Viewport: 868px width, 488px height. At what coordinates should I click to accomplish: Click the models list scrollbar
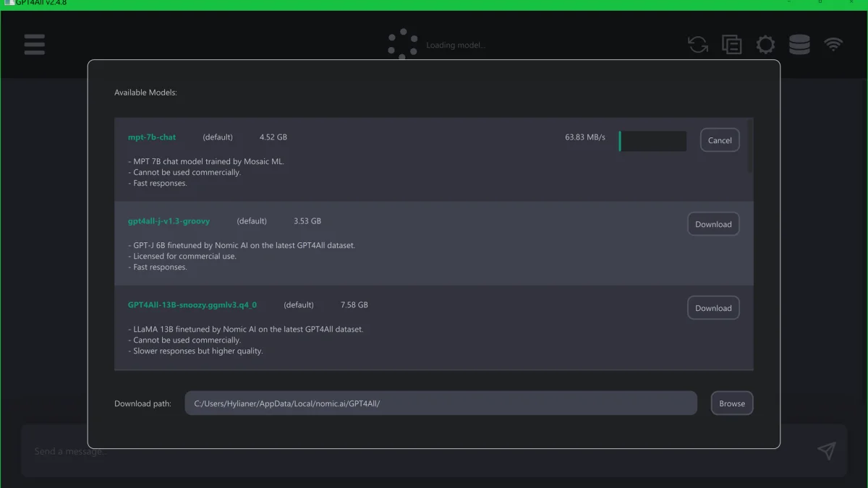pyautogui.click(x=749, y=146)
